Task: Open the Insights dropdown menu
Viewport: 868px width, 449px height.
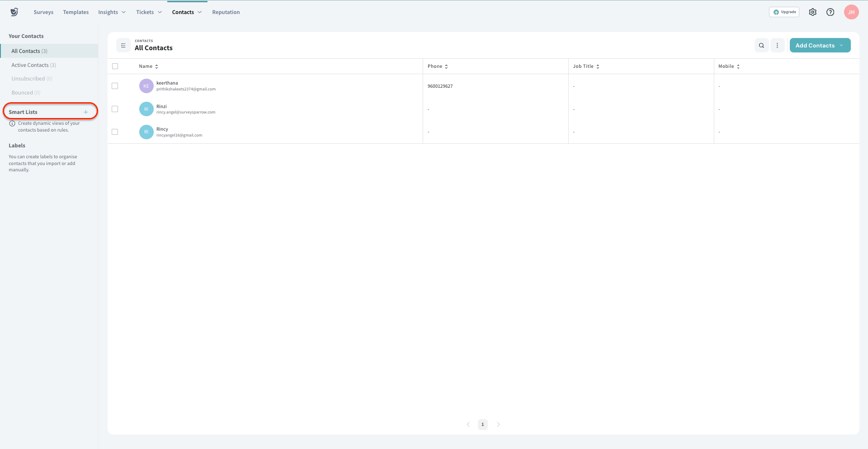Action: tap(112, 12)
